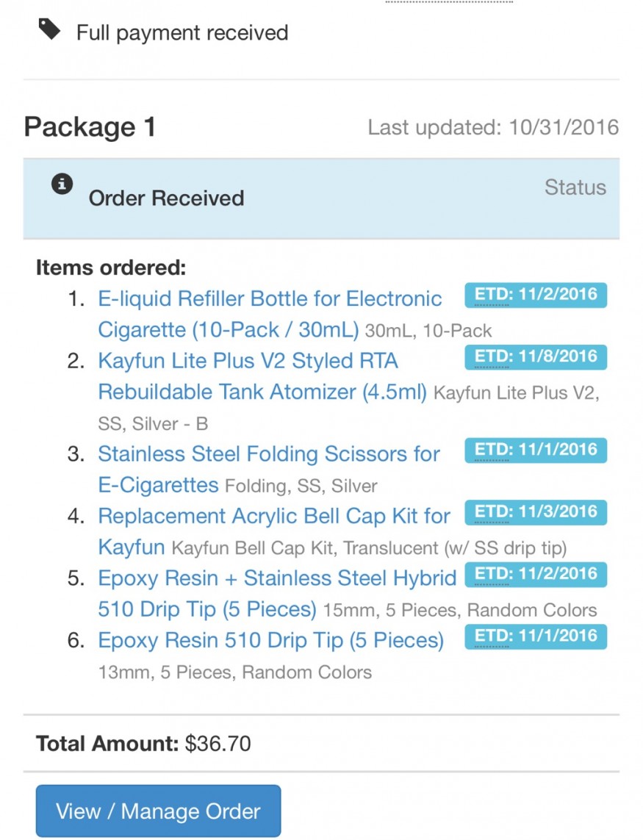This screenshot has width=643, height=840.
Task: Click ETD 11/1/2016 badge for Epoxy Resin 510
Action: tap(536, 636)
